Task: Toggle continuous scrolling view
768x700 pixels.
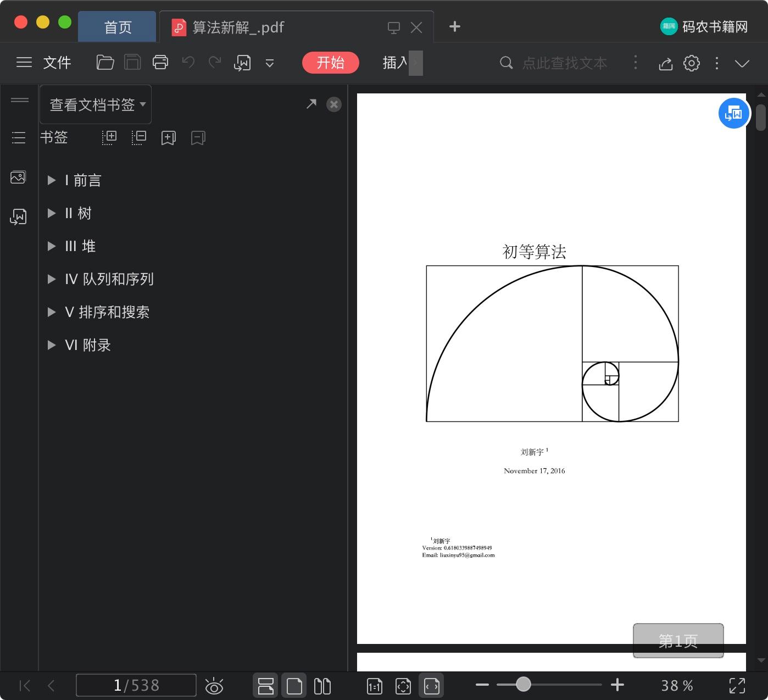Action: click(x=266, y=686)
